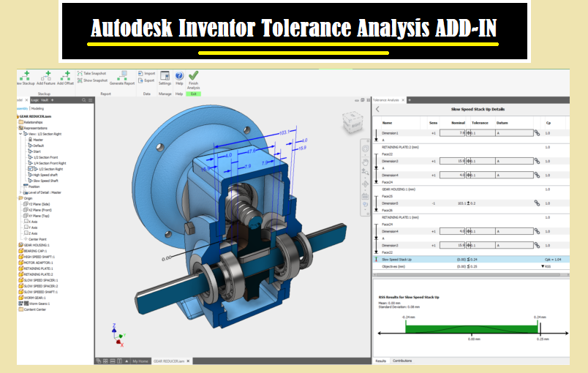Open the Help tool

(x=179, y=78)
